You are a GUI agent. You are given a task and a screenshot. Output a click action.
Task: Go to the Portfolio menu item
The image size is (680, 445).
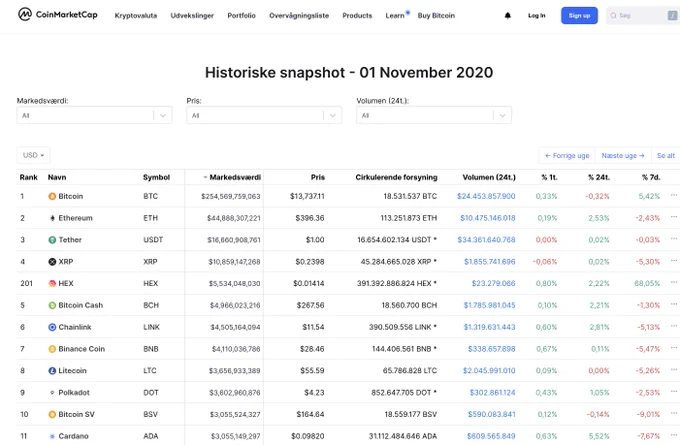(x=242, y=16)
